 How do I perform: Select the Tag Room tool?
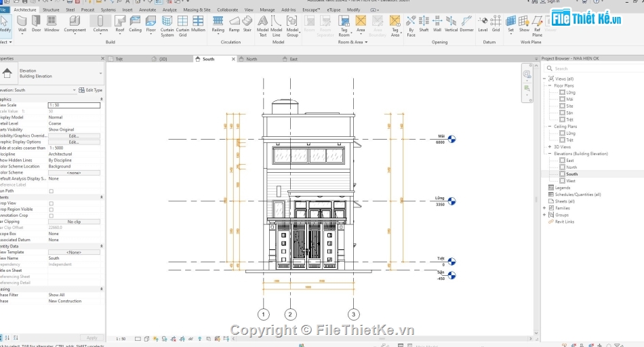point(344,26)
